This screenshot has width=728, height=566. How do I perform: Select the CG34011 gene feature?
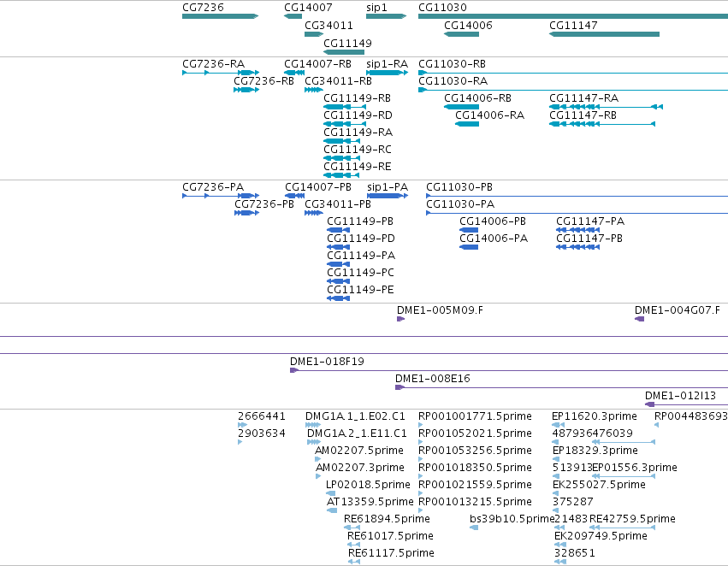[x=314, y=34]
